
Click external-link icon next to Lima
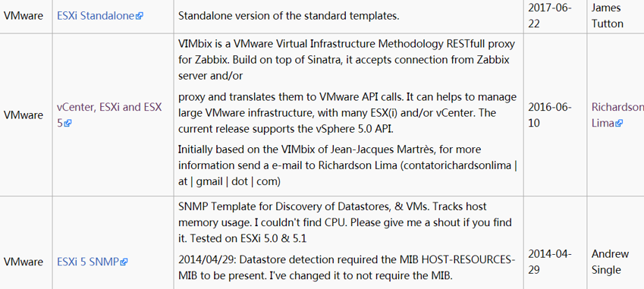pyautogui.click(x=619, y=123)
